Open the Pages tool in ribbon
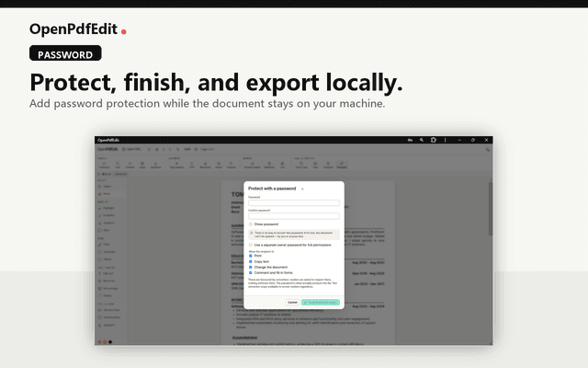 [x=142, y=166]
